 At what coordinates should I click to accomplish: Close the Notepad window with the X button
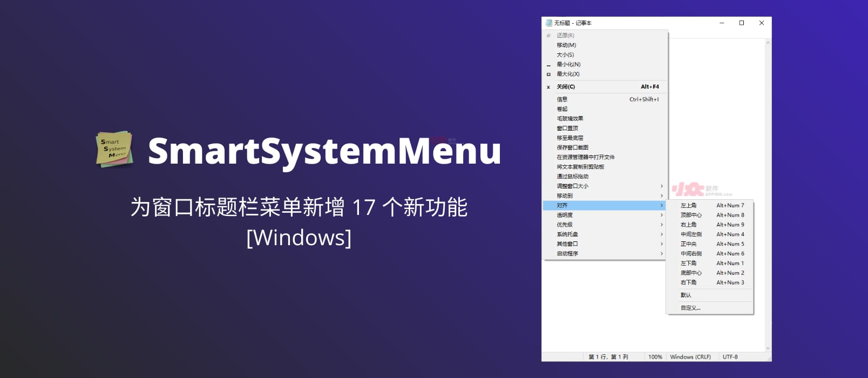tap(762, 23)
